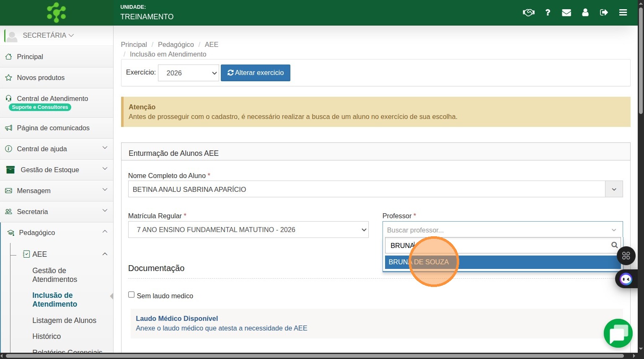Open Listagem de Alunos menu item
The height and width of the screenshot is (359, 644).
pyautogui.click(x=64, y=320)
